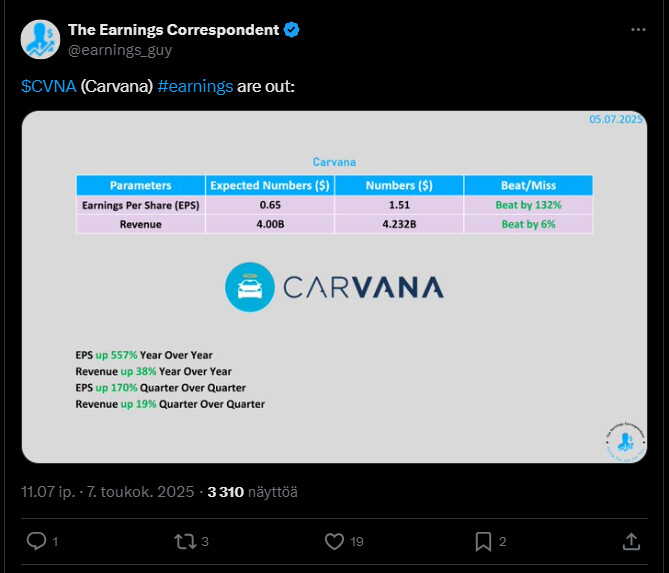Click the 19 likes count
The width and height of the screenshot is (669, 573).
point(357,542)
